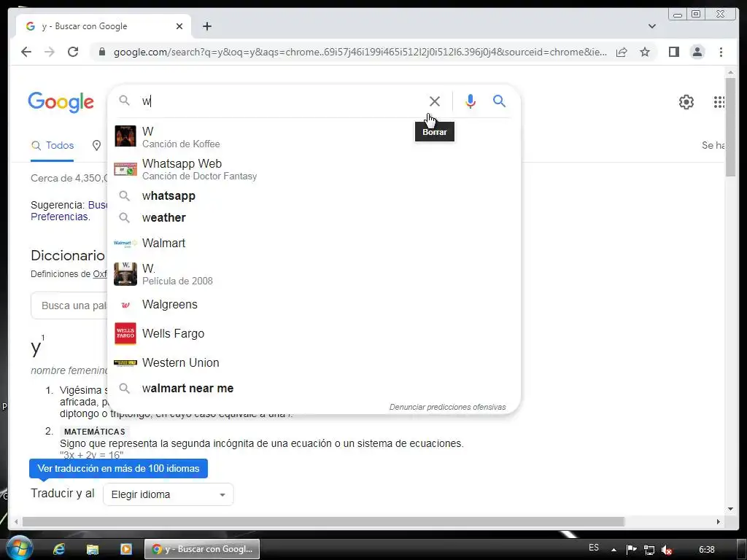Screen dimensions: 747x560
Task: Click horizontal scrollbar right arrow
Action: pos(719,522)
